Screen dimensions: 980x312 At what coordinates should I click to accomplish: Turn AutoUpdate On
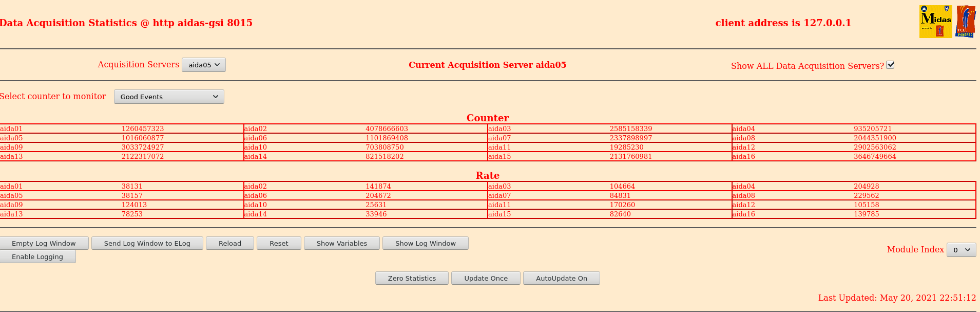pos(562,278)
